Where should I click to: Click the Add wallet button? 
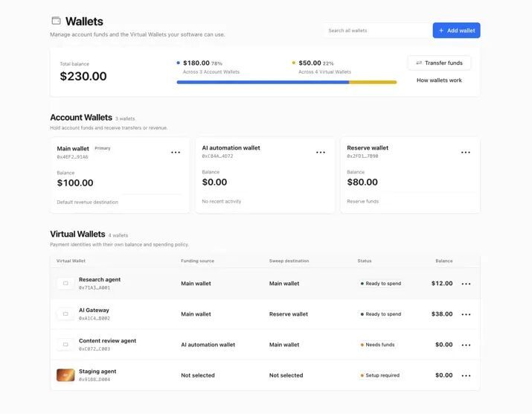click(456, 31)
